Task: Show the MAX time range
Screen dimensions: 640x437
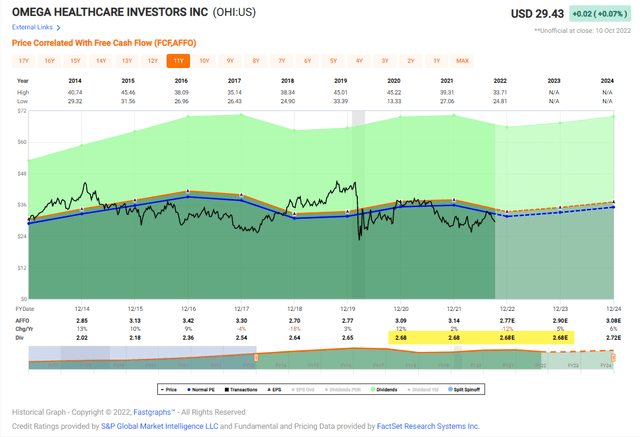Action: click(462, 61)
